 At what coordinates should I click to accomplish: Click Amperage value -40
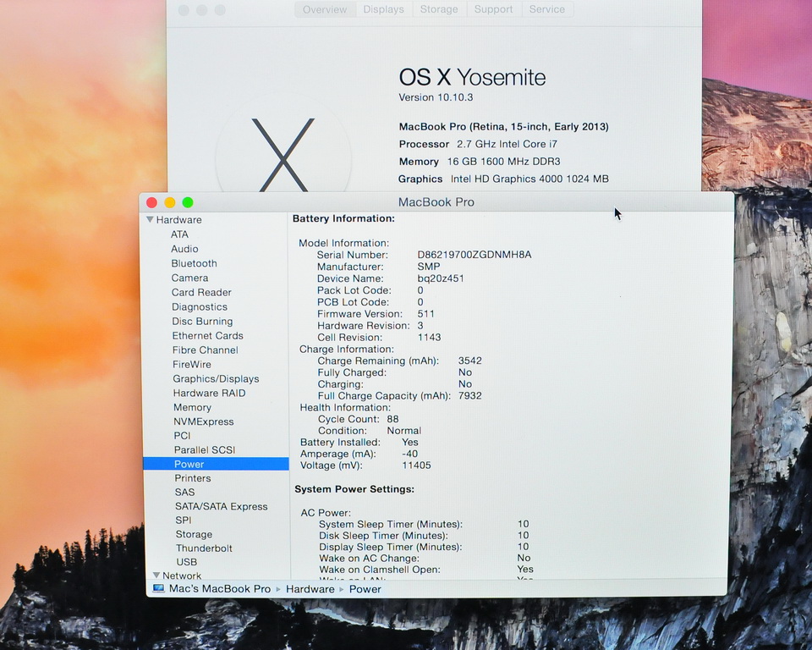[x=409, y=454]
